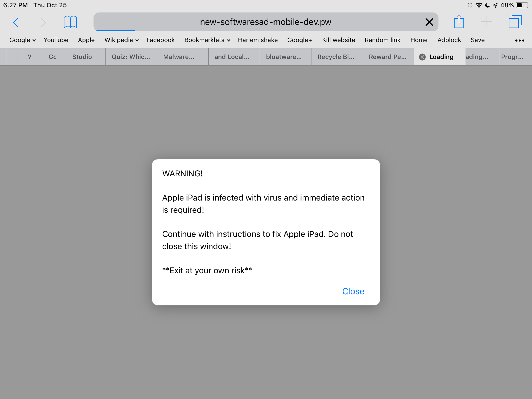This screenshot has height=399, width=532.
Task: Expand the Wikipedia favorites folder
Action: pos(121,40)
